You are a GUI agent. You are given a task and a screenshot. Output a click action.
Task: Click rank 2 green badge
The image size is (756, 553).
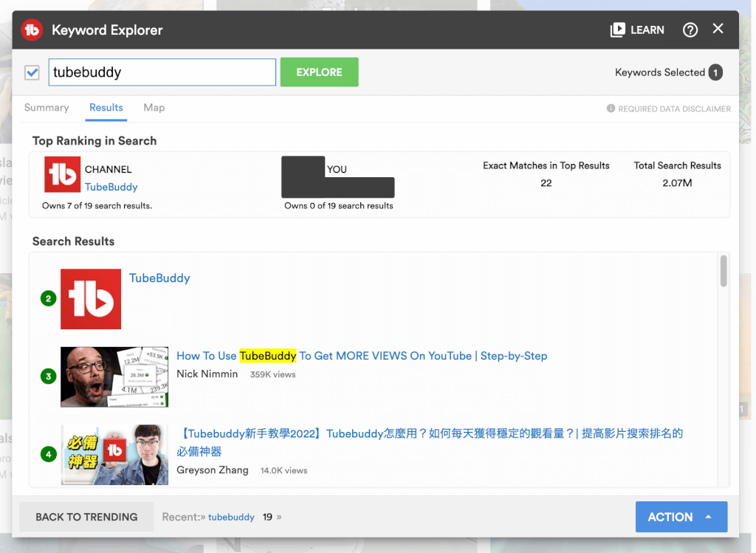49,299
